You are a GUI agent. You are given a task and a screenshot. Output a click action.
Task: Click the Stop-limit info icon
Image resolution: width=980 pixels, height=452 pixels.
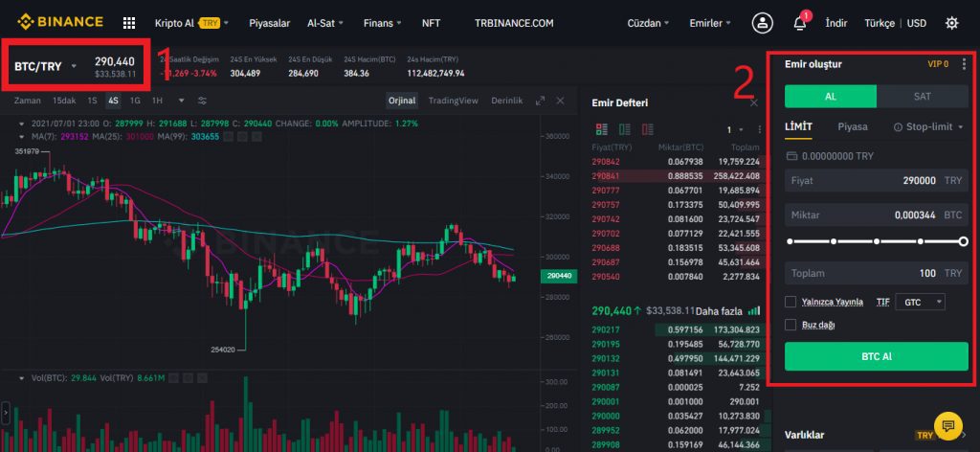pos(898,127)
